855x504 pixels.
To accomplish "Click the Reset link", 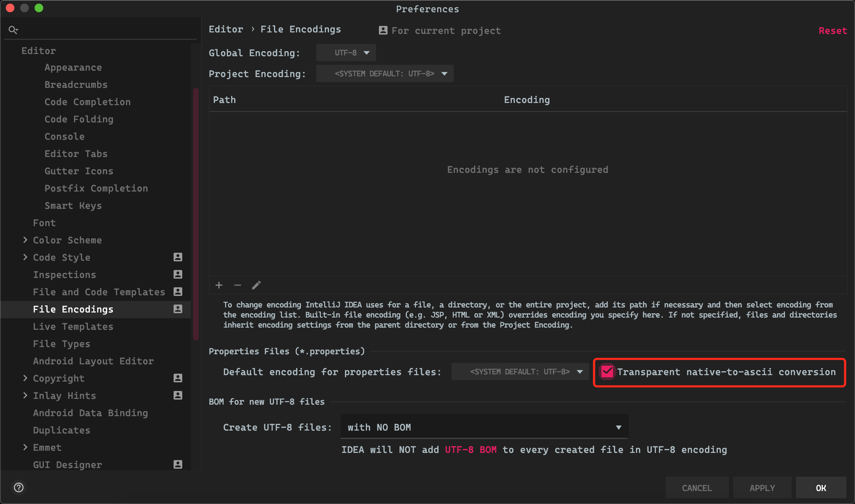I will pos(833,31).
